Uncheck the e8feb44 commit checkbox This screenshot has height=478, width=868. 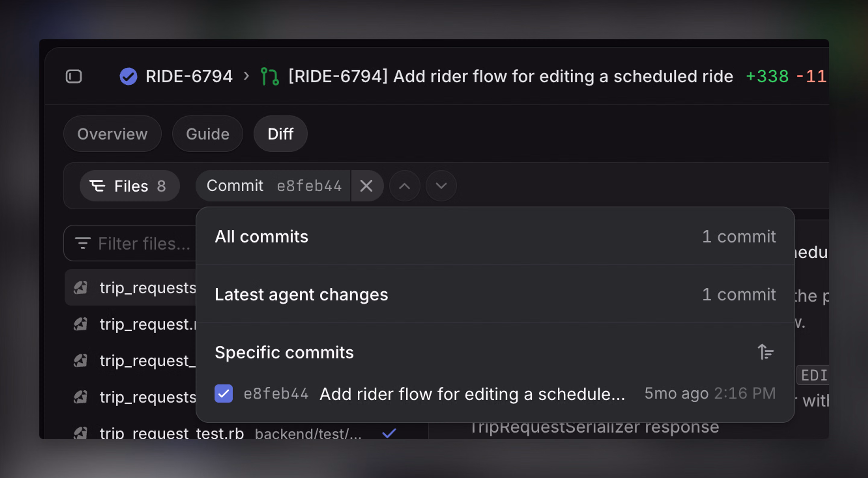point(224,393)
